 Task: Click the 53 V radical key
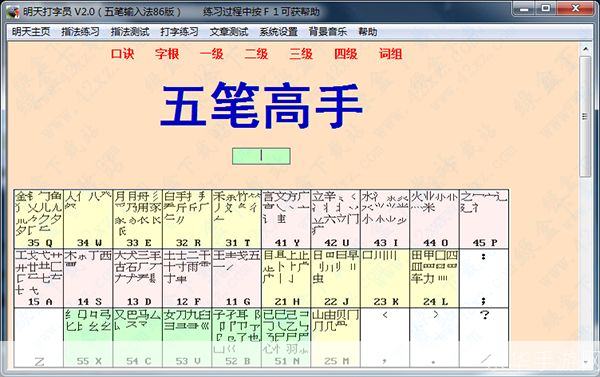pyautogui.click(x=187, y=338)
